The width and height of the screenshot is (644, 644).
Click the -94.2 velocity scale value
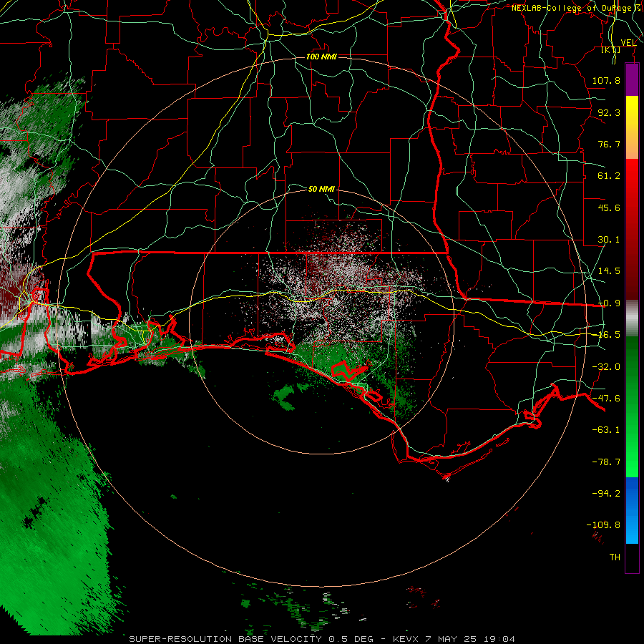606,493
